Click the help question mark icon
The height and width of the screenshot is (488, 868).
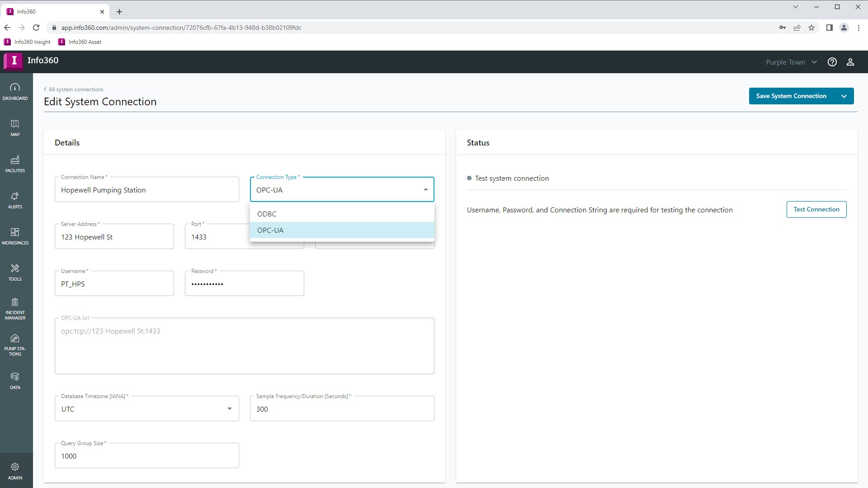point(832,62)
